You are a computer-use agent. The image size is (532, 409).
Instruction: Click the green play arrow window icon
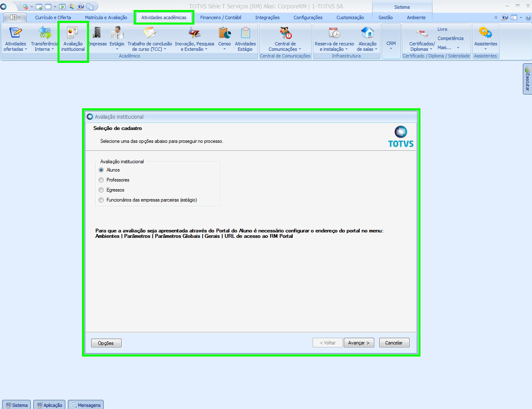62,7
